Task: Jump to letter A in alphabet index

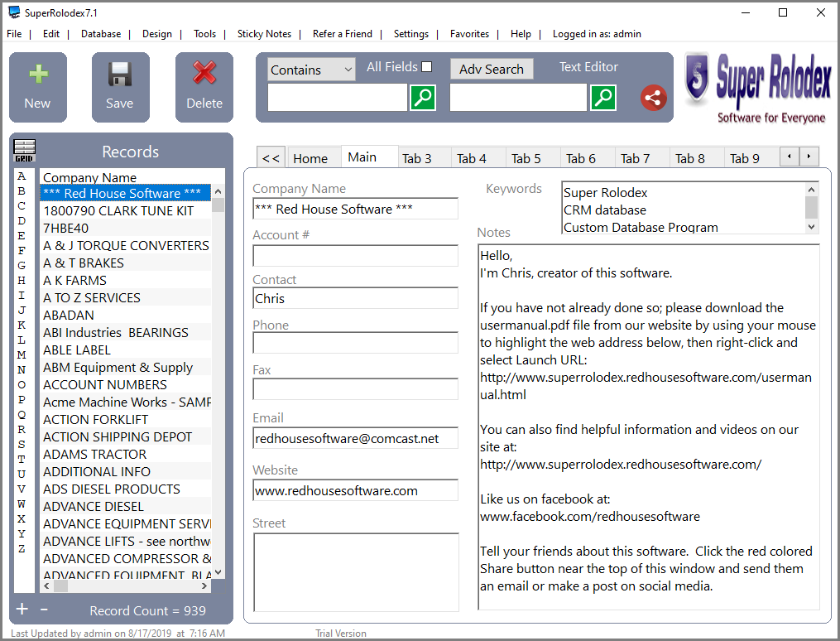Action: pos(22,176)
